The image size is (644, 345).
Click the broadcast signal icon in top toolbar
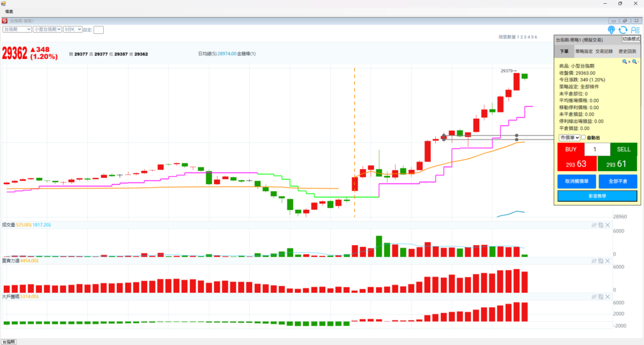pyautogui.click(x=611, y=30)
